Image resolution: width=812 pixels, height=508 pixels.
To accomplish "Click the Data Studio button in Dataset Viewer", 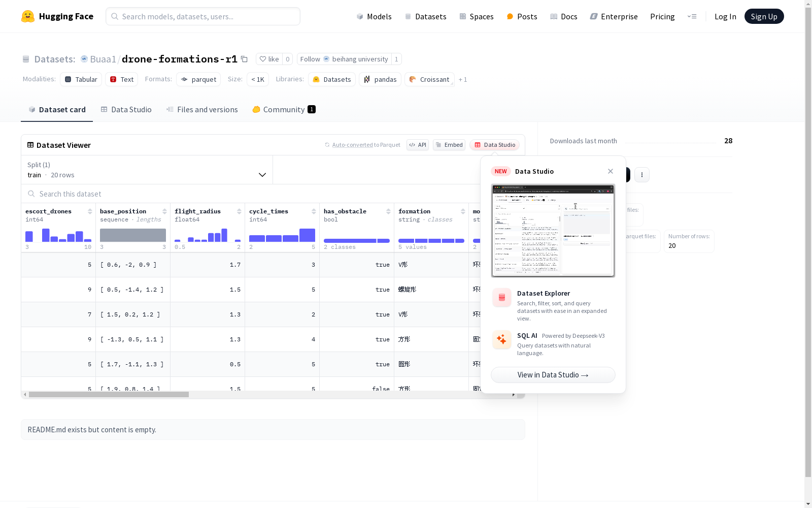I will (495, 145).
